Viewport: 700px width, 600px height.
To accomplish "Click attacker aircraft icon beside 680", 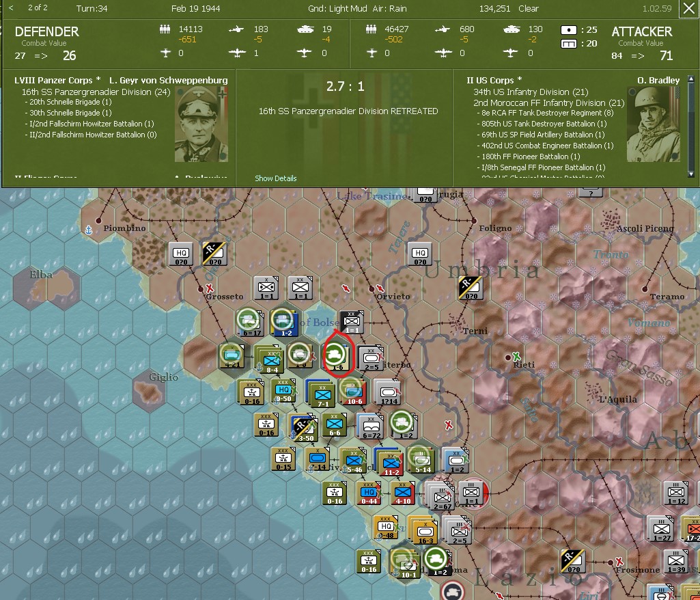I will coord(443,29).
